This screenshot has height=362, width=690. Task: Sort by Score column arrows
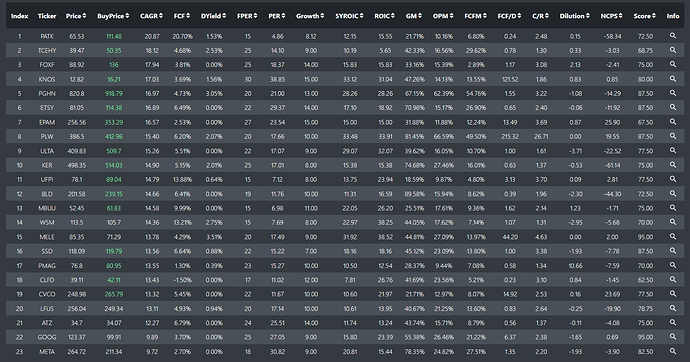click(x=654, y=16)
